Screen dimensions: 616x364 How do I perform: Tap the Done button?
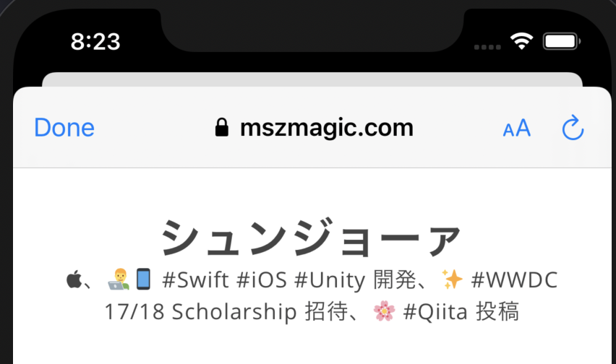pyautogui.click(x=64, y=128)
